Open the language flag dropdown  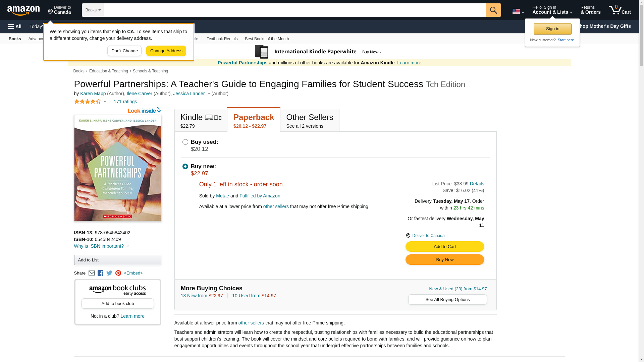[x=518, y=12]
